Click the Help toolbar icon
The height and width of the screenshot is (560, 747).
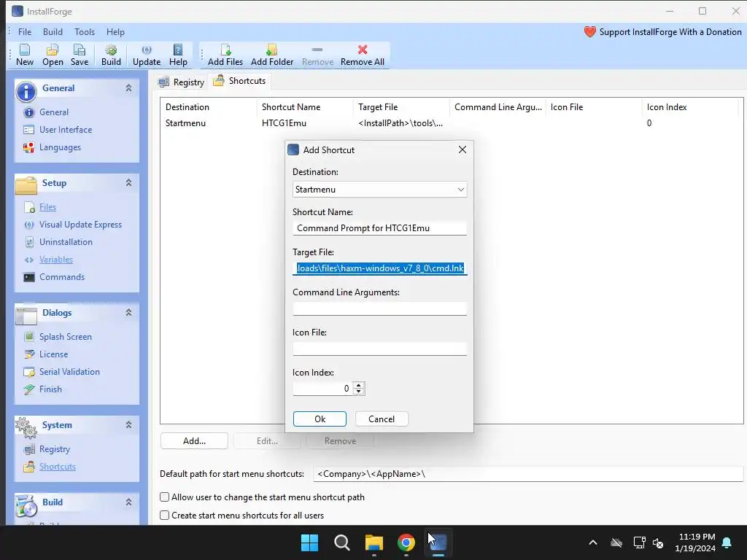tap(178, 55)
